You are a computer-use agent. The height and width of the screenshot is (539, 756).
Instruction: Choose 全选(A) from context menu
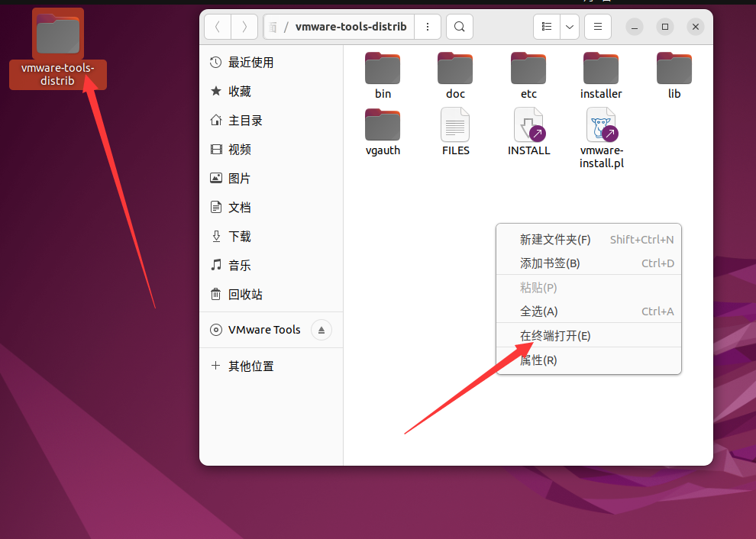[x=589, y=311]
